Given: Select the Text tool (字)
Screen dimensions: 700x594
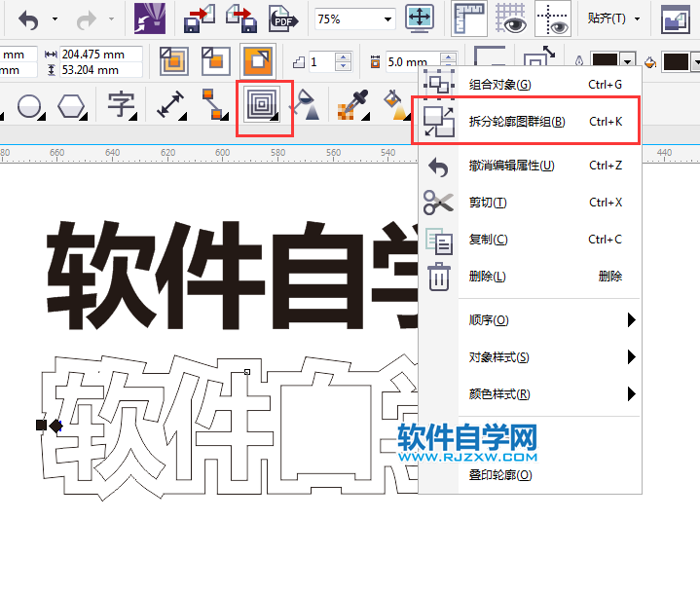Looking at the screenshot, I should tap(122, 106).
